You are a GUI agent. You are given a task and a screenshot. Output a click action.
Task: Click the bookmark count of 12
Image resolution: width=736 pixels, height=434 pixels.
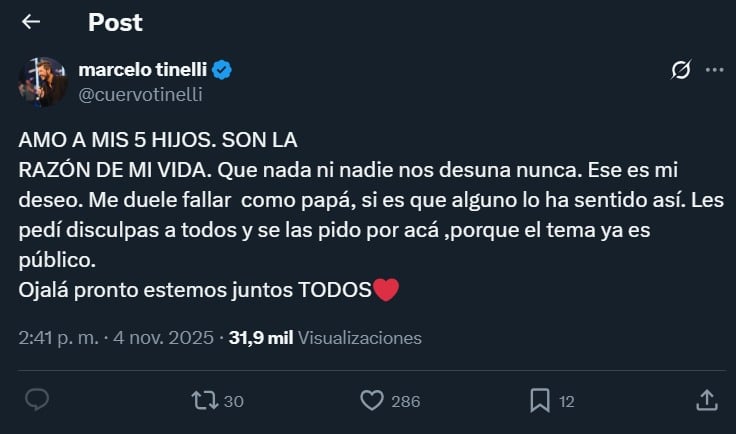[566, 401]
